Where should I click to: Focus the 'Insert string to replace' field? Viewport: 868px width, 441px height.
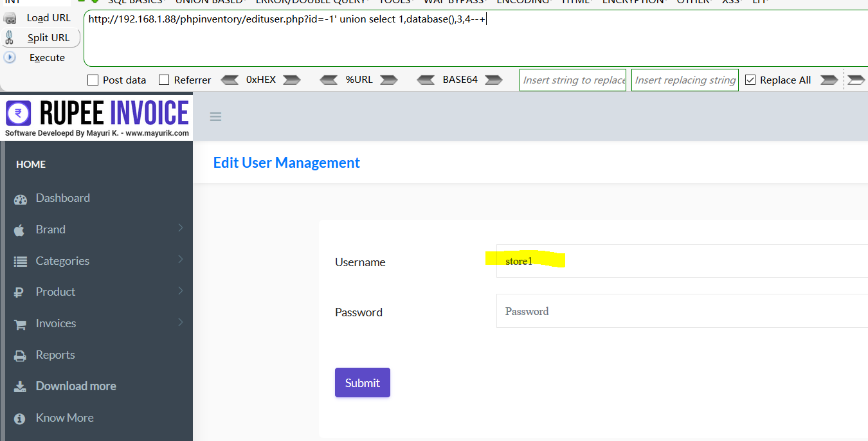(573, 80)
